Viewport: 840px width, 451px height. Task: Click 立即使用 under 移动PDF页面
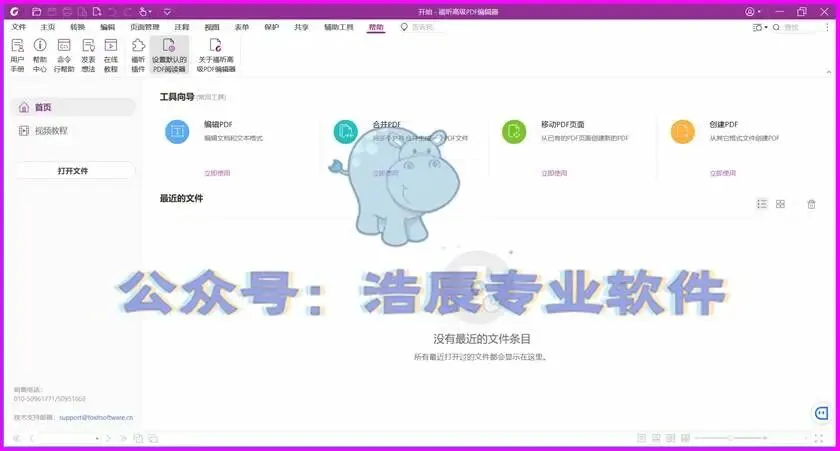[x=554, y=173]
